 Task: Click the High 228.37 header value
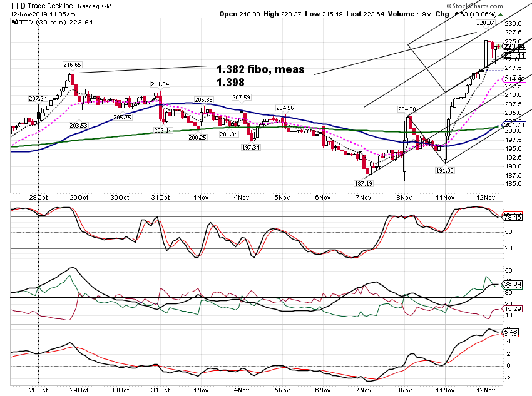click(282, 14)
